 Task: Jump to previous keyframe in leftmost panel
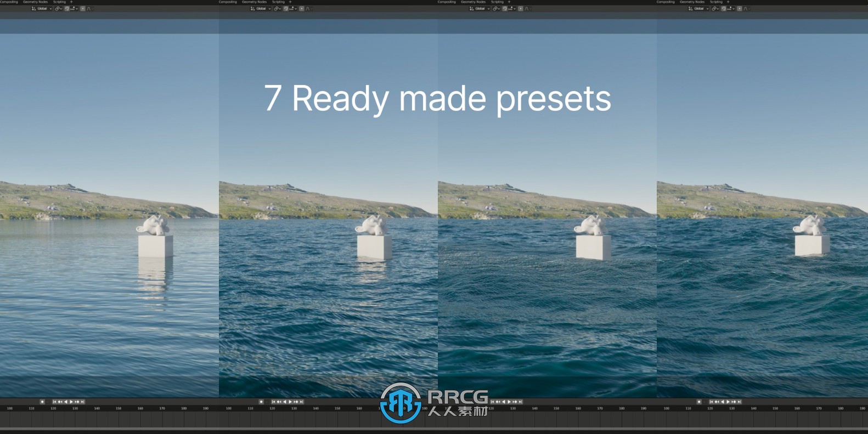[60, 402]
